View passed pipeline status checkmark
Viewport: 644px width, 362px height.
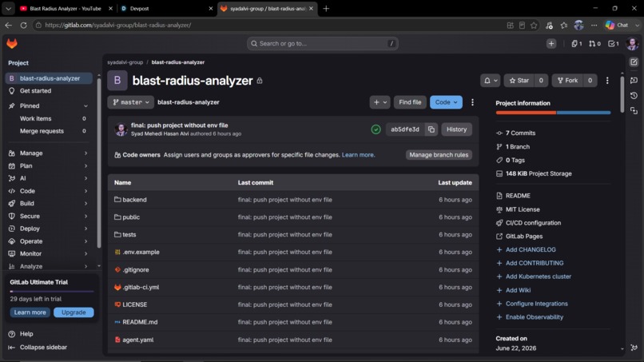(376, 129)
